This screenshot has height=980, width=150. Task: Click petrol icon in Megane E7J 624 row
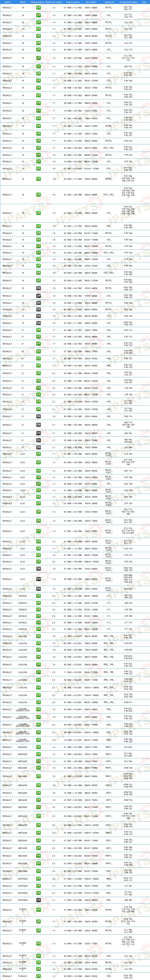pos(38,747)
